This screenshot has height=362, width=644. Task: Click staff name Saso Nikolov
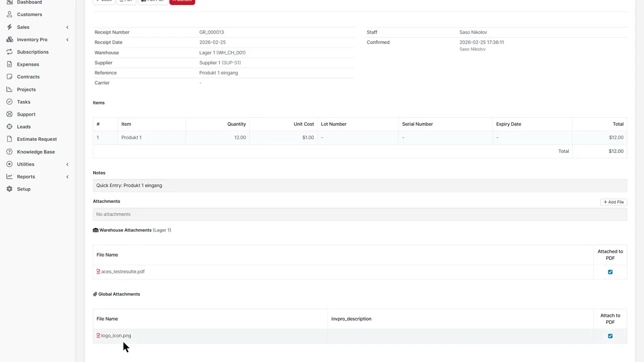coord(473,32)
